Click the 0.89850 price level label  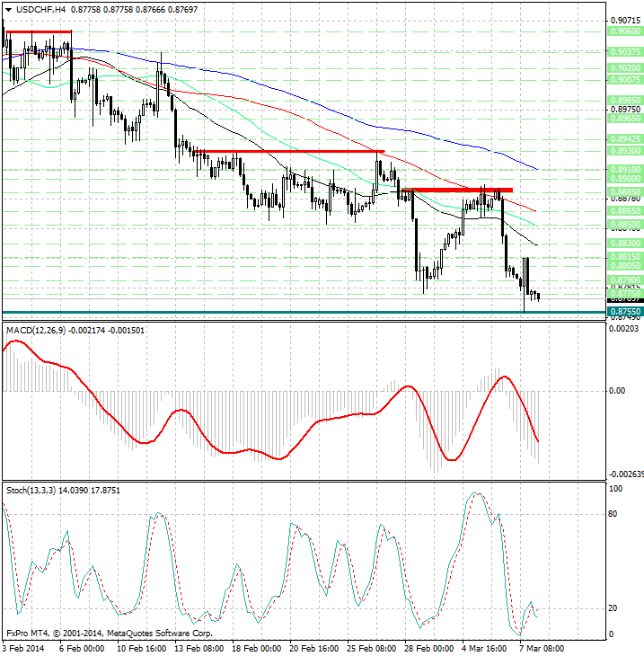(x=625, y=101)
